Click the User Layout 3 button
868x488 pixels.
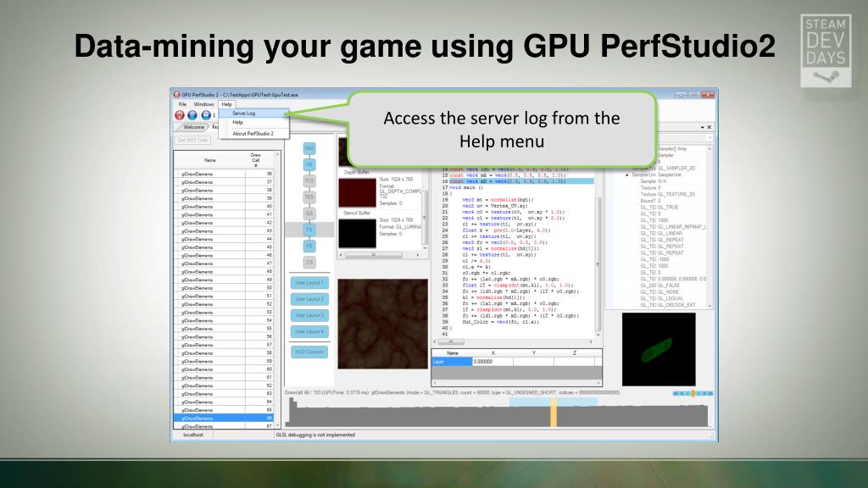point(309,315)
